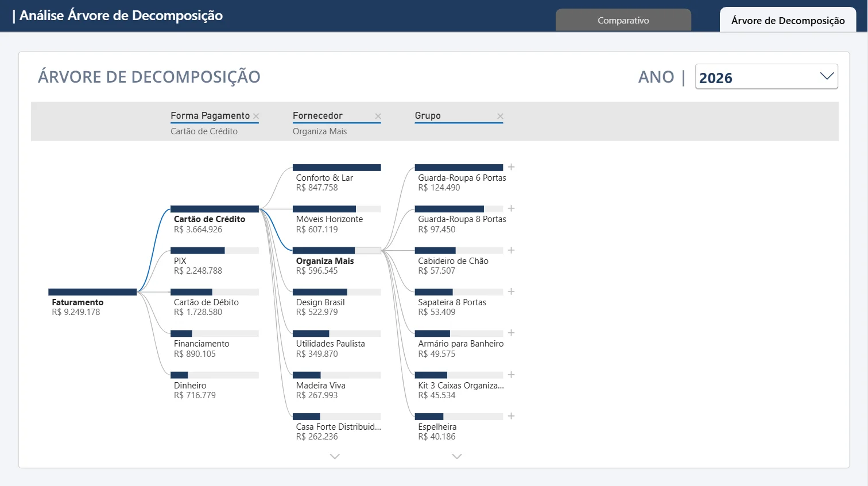Click the Sapateira 8 Portas label

pyautogui.click(x=452, y=302)
